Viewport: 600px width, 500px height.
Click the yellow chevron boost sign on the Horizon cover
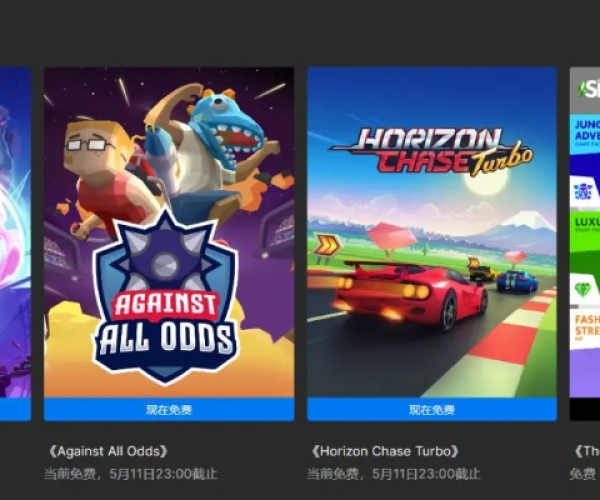(327, 245)
